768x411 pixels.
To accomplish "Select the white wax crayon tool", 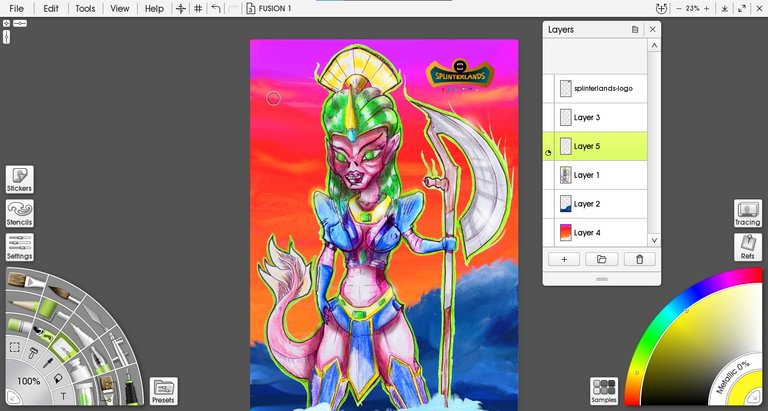I will pos(81,334).
